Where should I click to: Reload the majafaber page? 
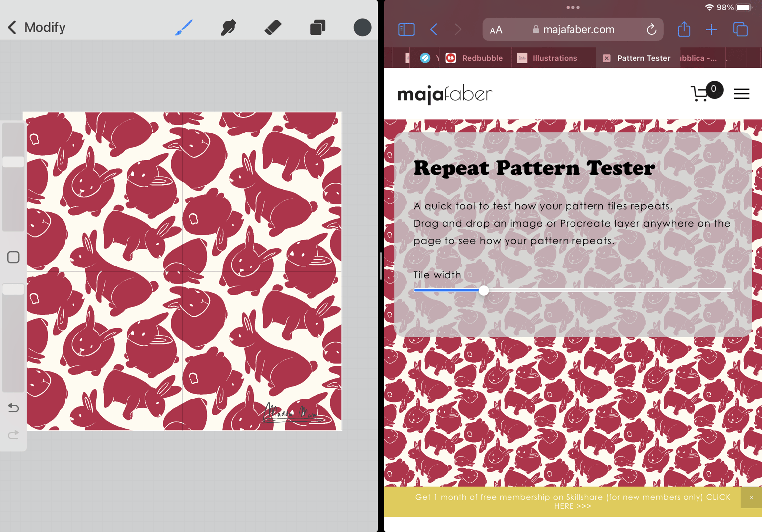pos(651,29)
